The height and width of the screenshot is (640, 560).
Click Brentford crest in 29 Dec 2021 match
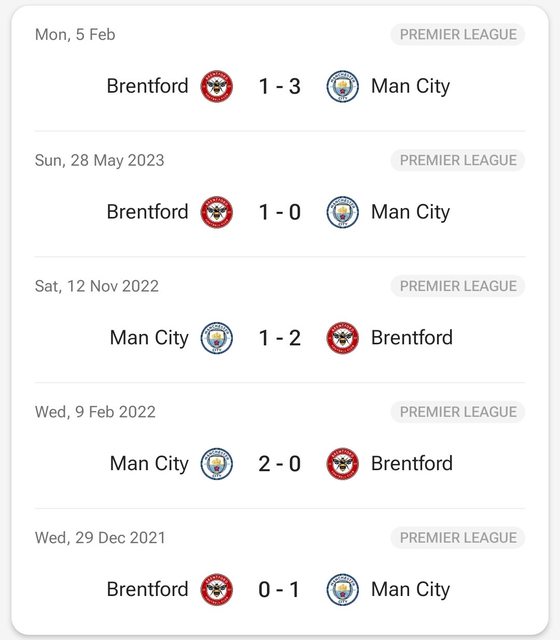[x=217, y=589]
